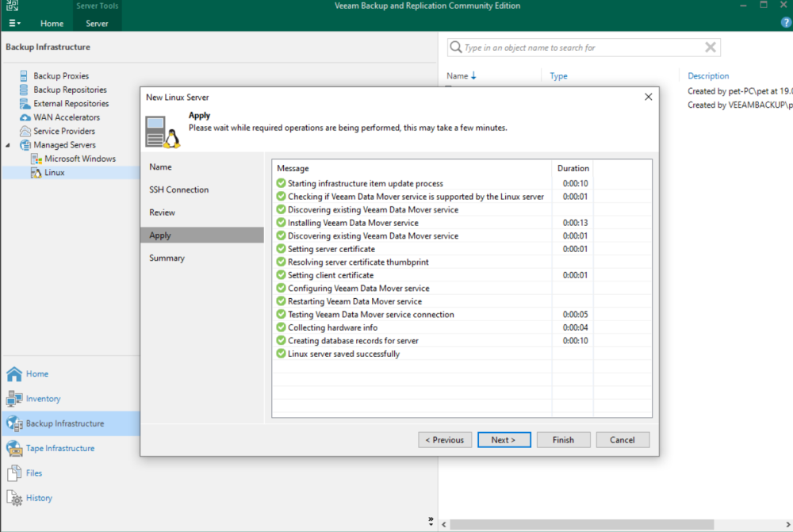Click the Description column header
Screen dimensions: 793x532
click(708, 76)
